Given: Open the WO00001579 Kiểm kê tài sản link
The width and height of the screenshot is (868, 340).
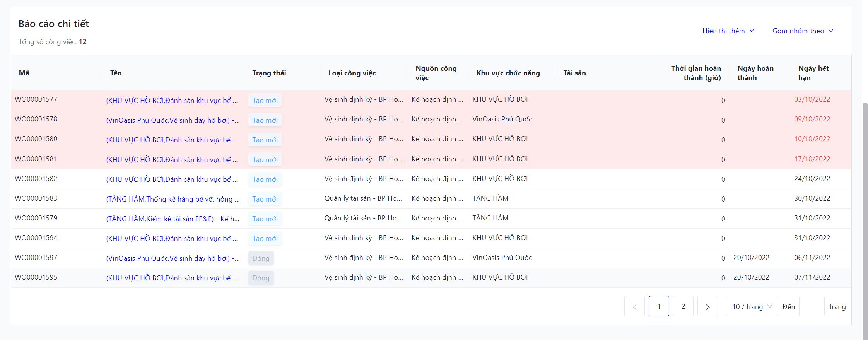Looking at the screenshot, I should 173,219.
